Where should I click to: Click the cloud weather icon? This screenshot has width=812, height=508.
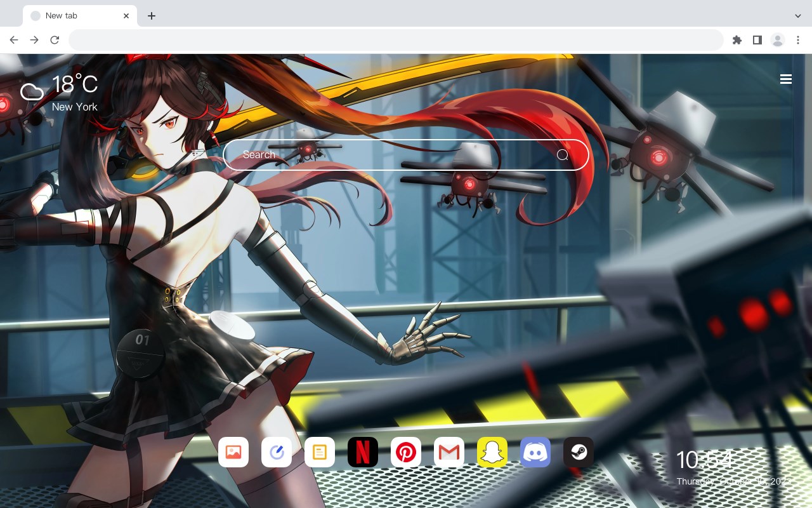pos(32,93)
